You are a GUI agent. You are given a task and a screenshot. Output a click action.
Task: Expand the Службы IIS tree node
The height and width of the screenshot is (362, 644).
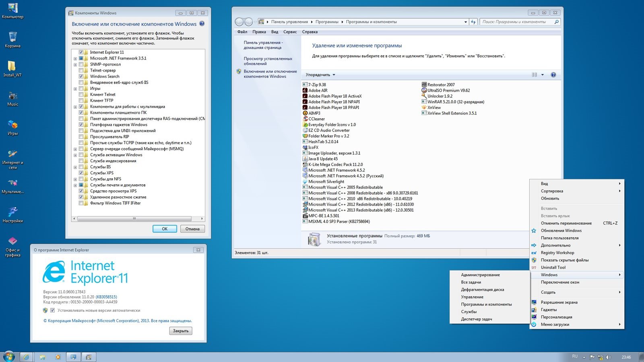pyautogui.click(x=75, y=167)
